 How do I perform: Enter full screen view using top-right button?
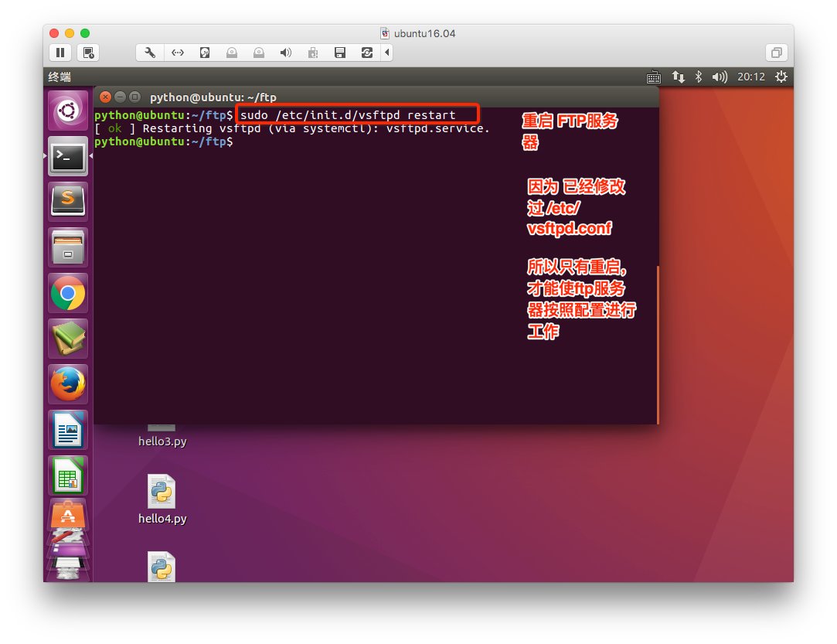776,53
